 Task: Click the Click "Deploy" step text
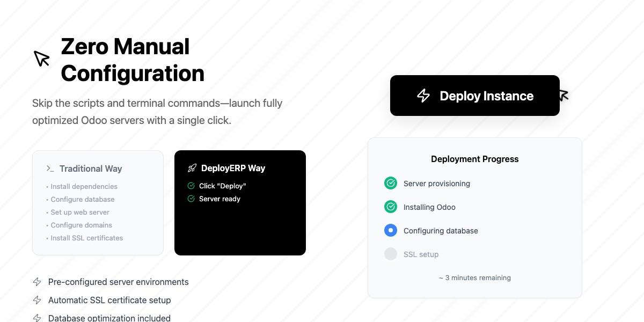(x=222, y=186)
